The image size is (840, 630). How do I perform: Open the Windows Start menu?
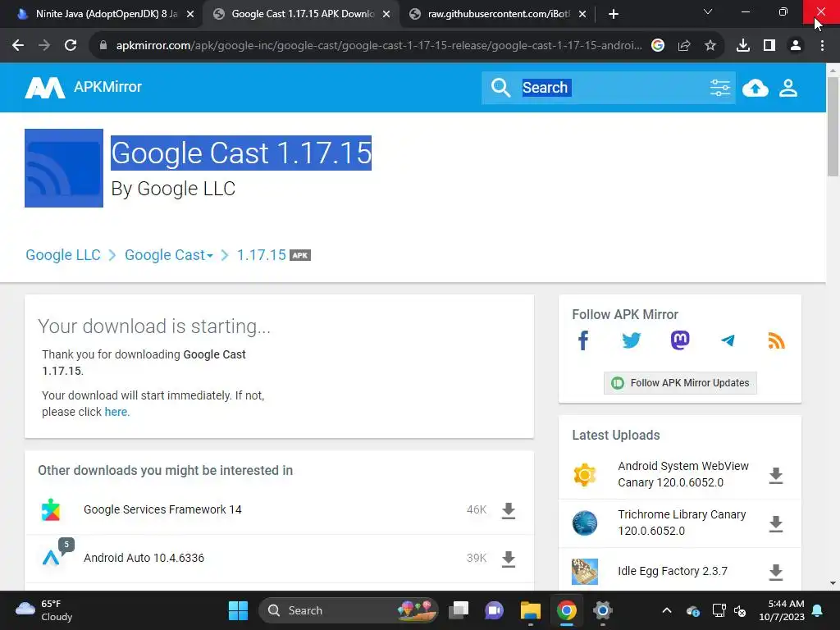[238, 610]
